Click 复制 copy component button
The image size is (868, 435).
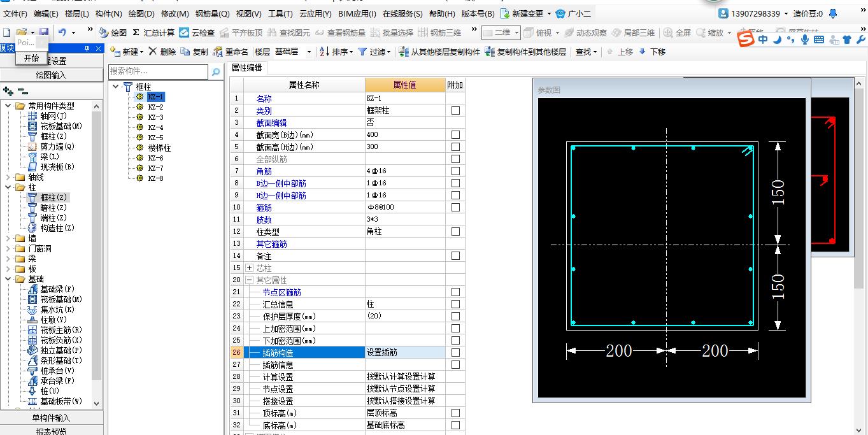(194, 52)
